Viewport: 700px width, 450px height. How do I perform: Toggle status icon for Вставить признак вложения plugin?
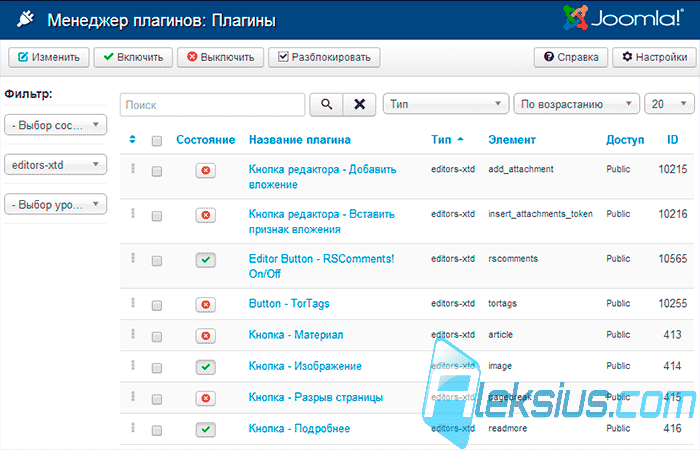(205, 215)
